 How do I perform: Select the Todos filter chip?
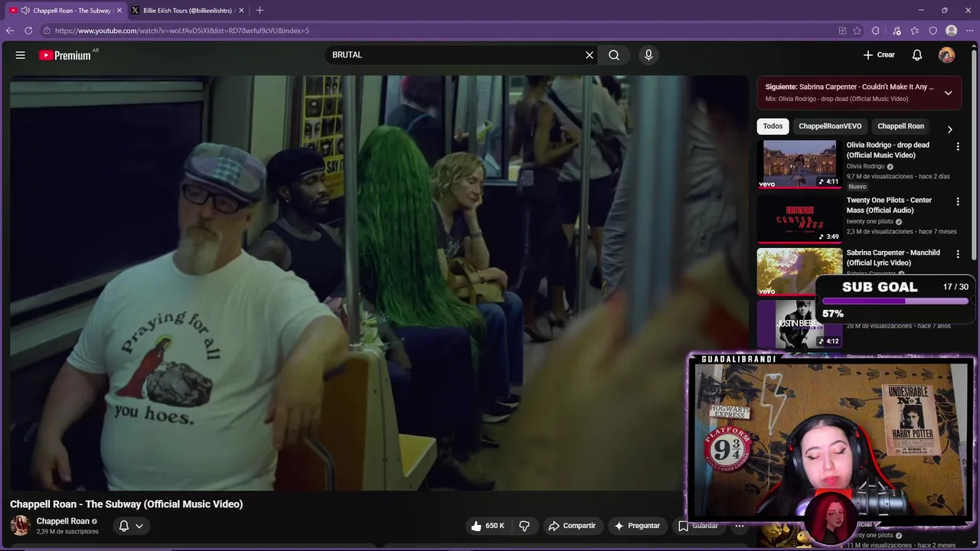click(x=773, y=126)
